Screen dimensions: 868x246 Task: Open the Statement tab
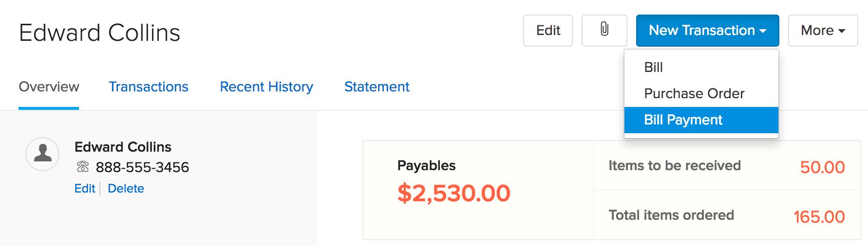(x=377, y=87)
